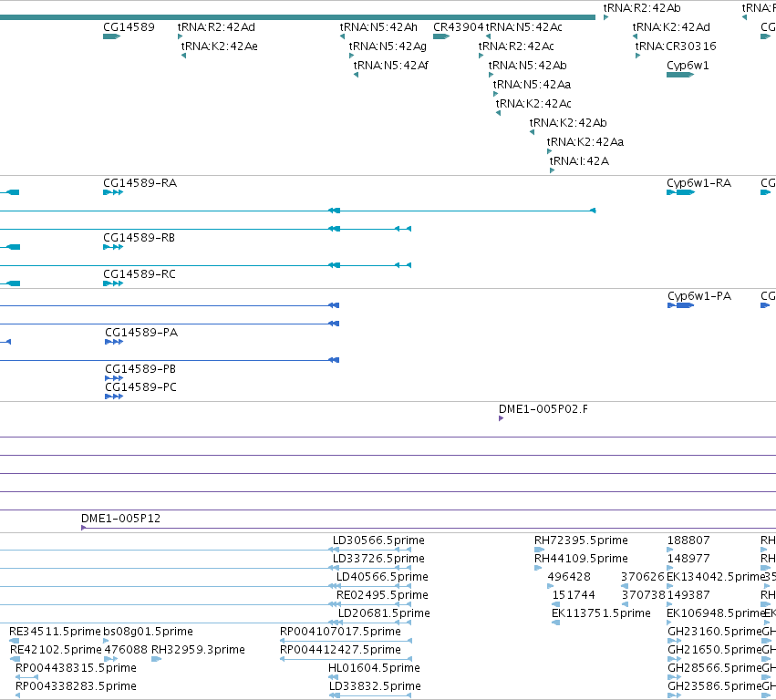Click CG14589-PB CDS glyph

[x=114, y=379]
